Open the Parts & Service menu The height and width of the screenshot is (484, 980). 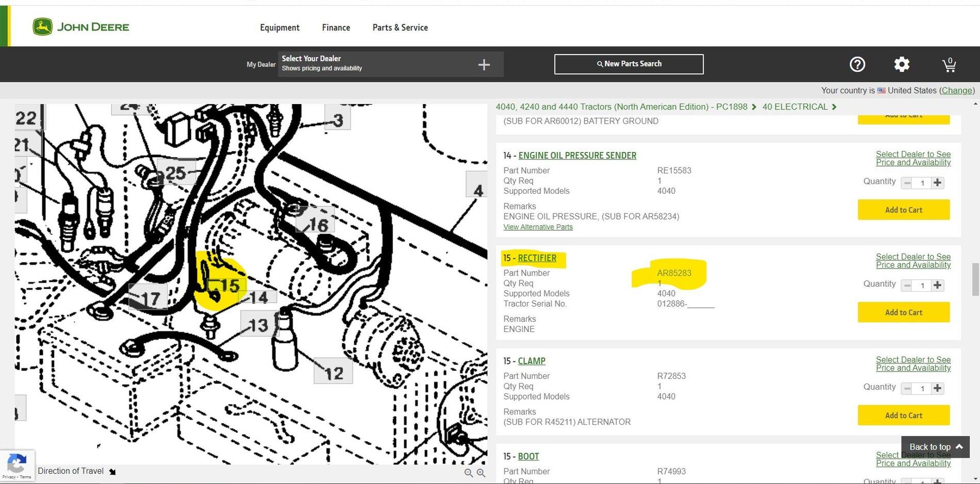pos(400,27)
